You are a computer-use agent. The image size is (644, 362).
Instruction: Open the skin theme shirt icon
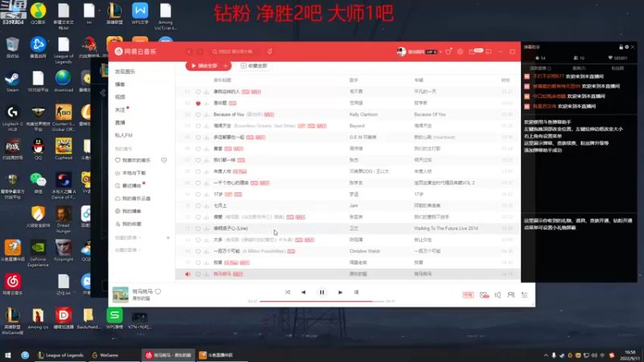(448, 51)
